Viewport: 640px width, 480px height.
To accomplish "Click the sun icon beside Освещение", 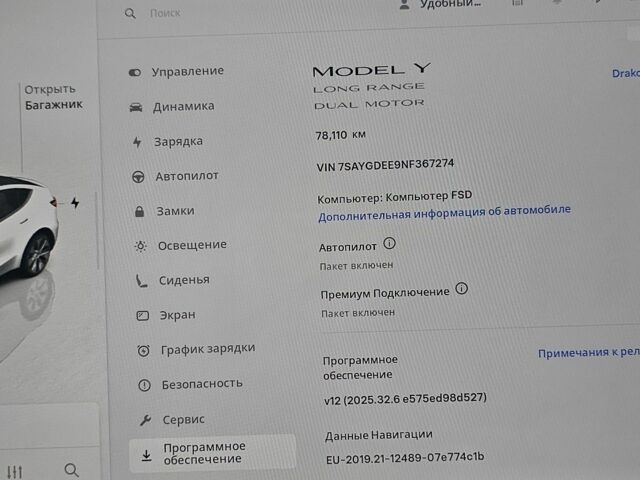I will tap(140, 246).
